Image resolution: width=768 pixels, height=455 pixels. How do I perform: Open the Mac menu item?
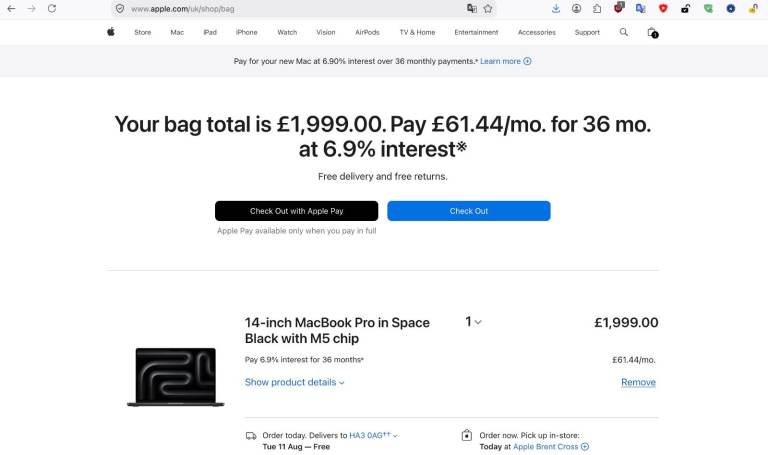pyautogui.click(x=177, y=32)
